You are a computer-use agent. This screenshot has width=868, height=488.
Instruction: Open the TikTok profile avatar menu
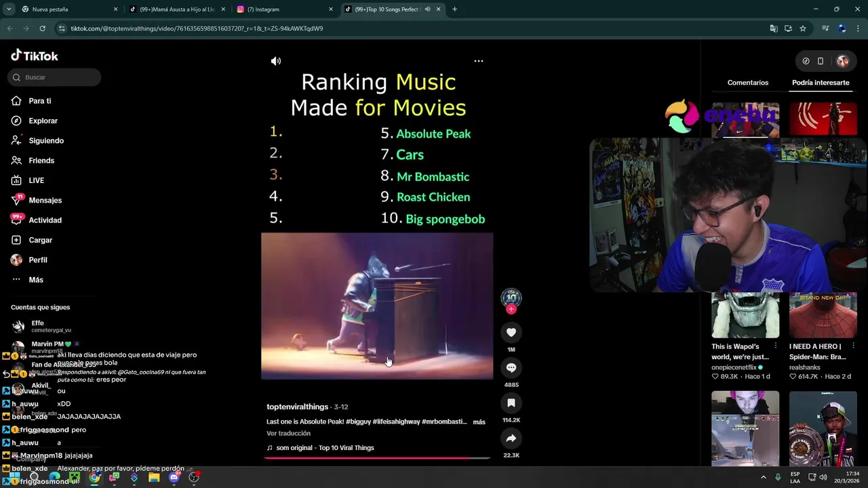843,61
